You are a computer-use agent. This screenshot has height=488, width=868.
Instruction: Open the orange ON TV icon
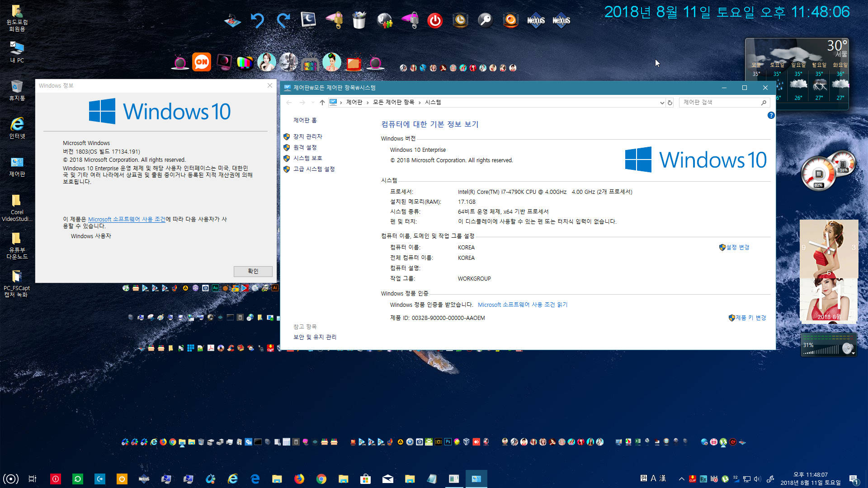[x=202, y=62]
